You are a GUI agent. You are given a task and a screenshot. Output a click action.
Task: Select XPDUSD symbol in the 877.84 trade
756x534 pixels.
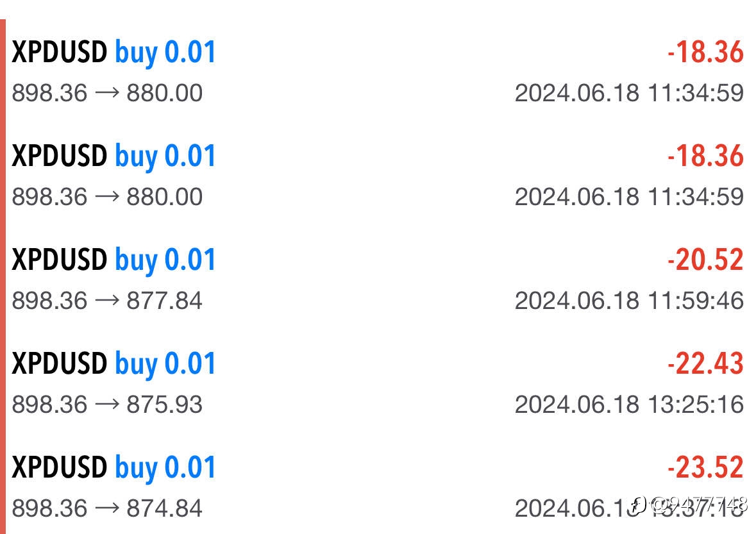click(x=59, y=260)
